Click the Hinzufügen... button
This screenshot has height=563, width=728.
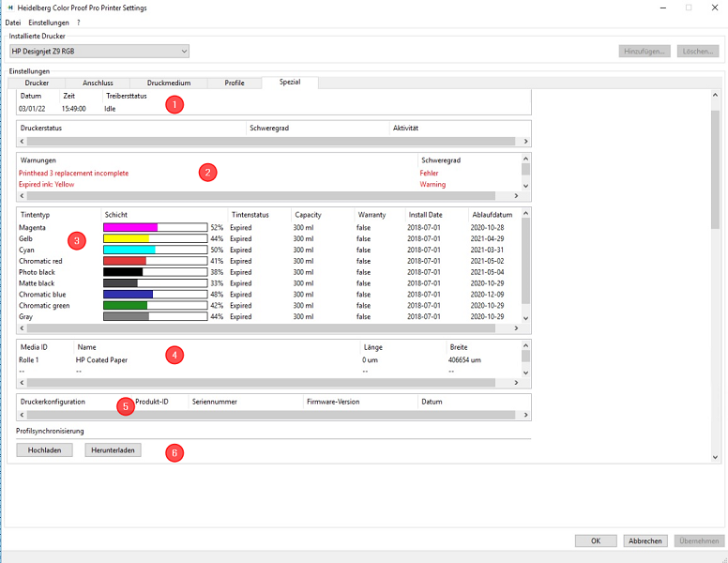click(645, 51)
